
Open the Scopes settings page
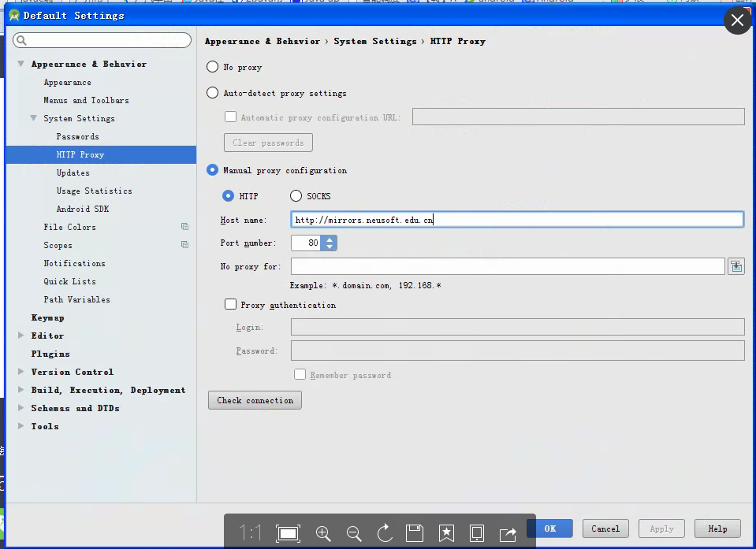58,245
